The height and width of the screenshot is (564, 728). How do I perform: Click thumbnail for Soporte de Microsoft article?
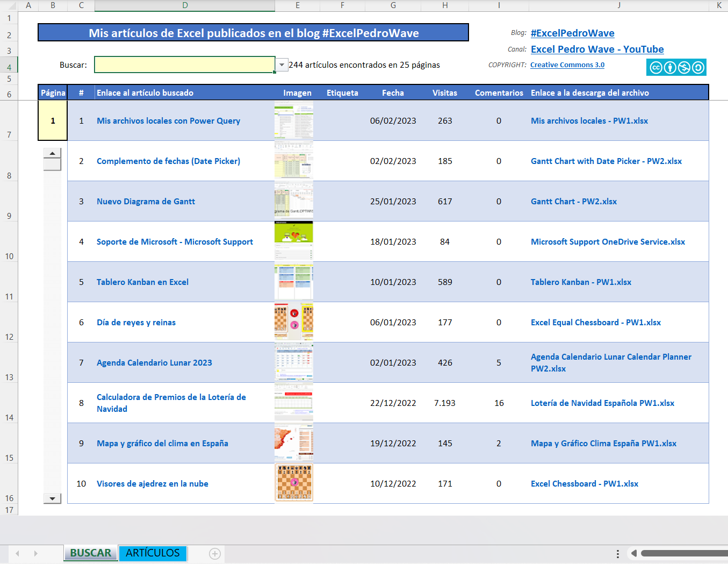pyautogui.click(x=294, y=241)
